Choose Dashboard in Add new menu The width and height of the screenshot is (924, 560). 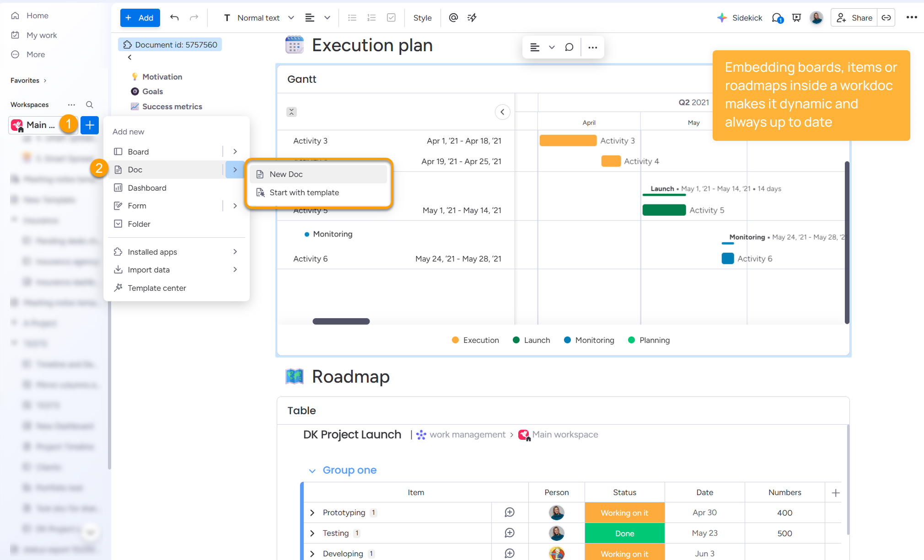click(147, 188)
